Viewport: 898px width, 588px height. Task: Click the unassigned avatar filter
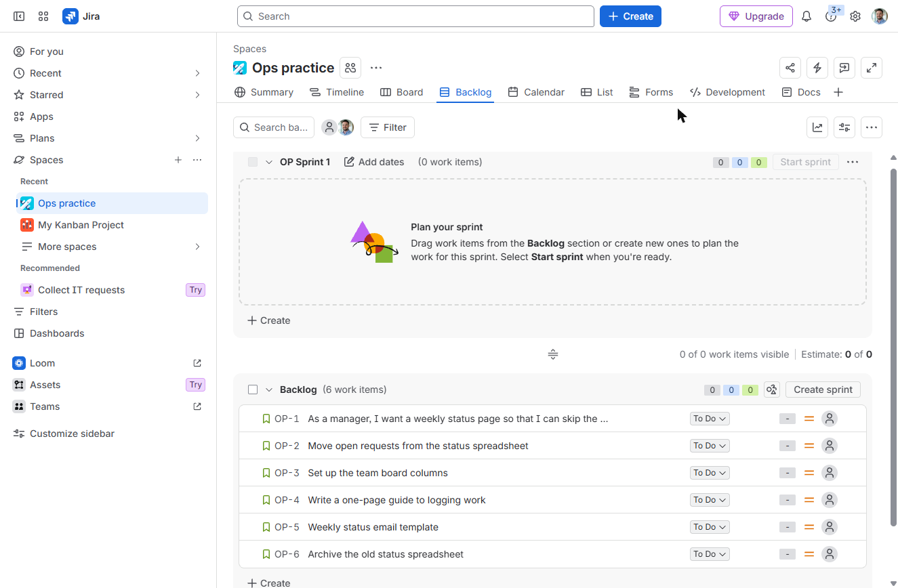329,127
